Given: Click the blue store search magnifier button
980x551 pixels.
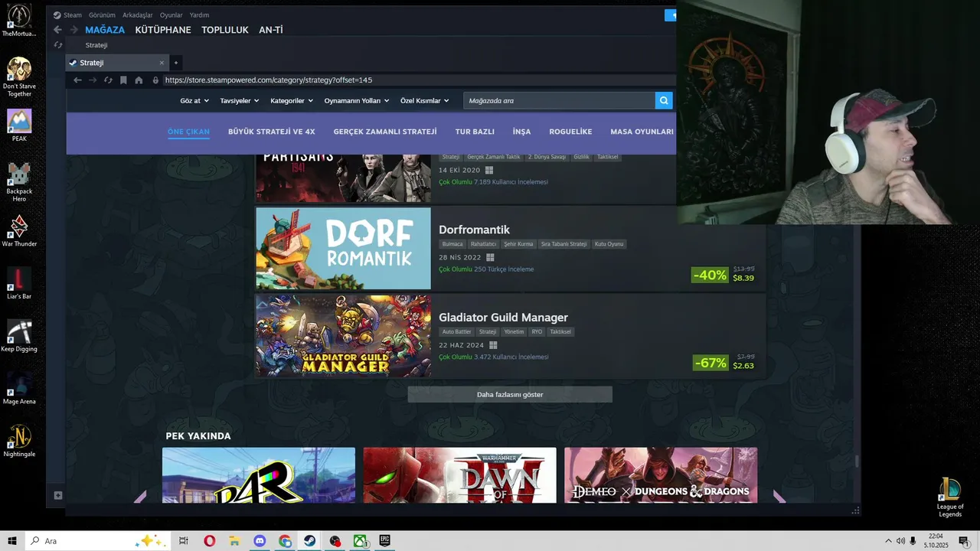Looking at the screenshot, I should [664, 100].
